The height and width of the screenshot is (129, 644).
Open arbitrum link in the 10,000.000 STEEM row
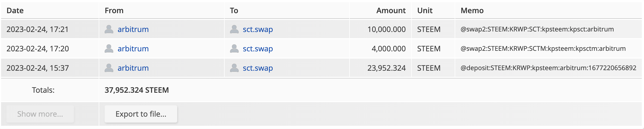point(133,29)
